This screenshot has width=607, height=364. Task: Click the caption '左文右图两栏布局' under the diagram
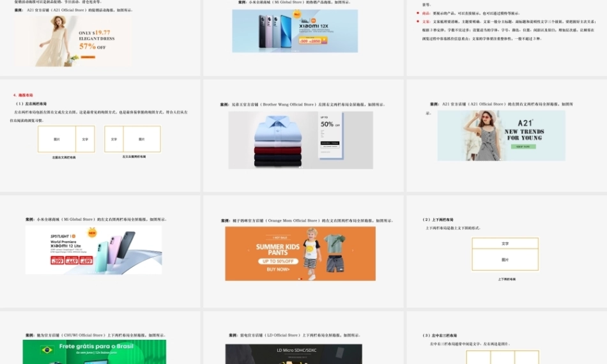(x=134, y=156)
